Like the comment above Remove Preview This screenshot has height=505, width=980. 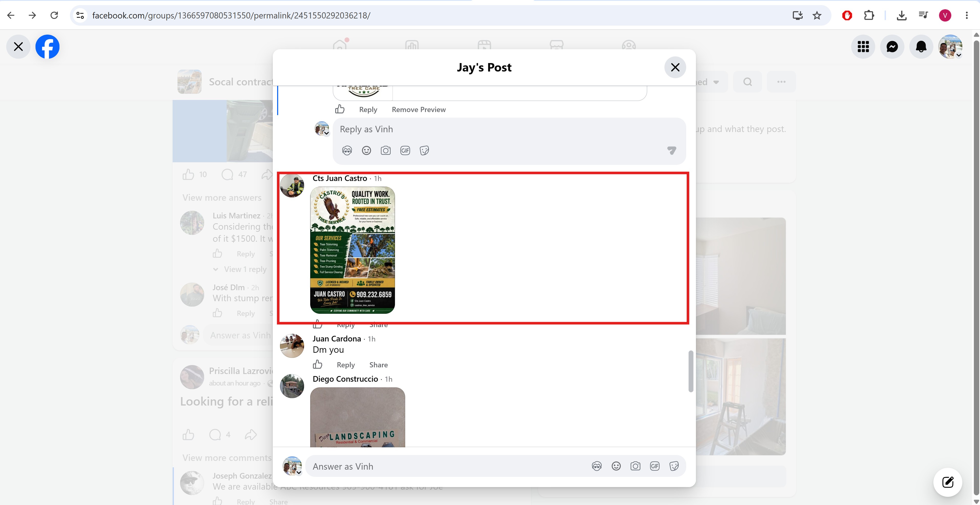pyautogui.click(x=340, y=109)
